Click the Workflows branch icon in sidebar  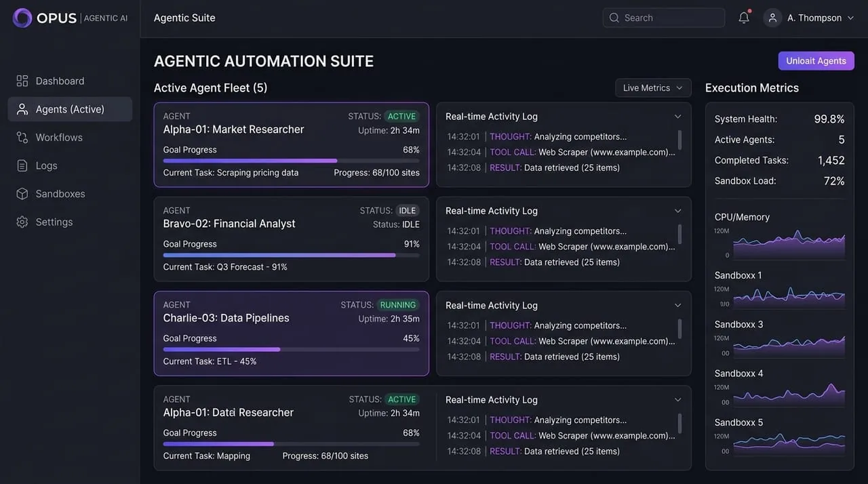click(x=22, y=137)
